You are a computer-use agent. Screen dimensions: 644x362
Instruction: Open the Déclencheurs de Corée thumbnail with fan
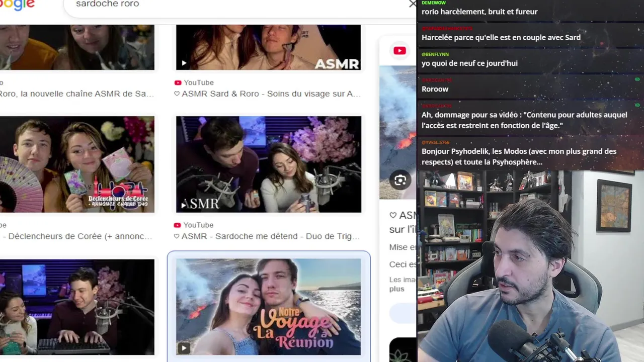(77, 164)
